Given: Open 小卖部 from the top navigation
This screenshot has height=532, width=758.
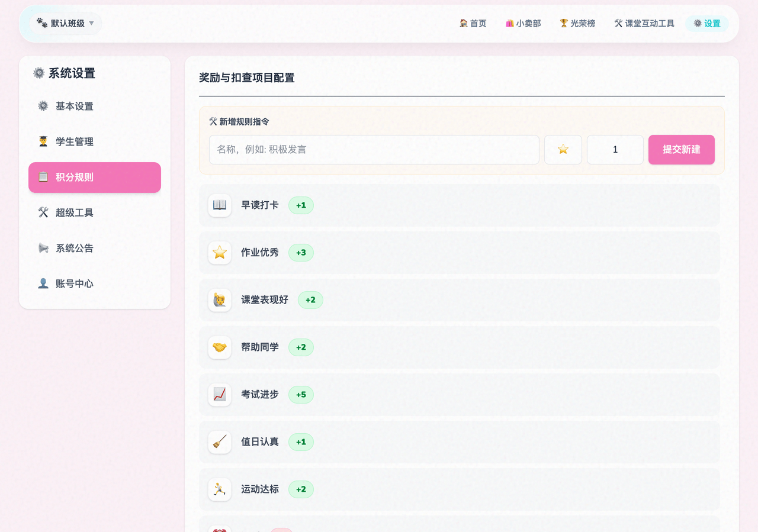Looking at the screenshot, I should (523, 24).
